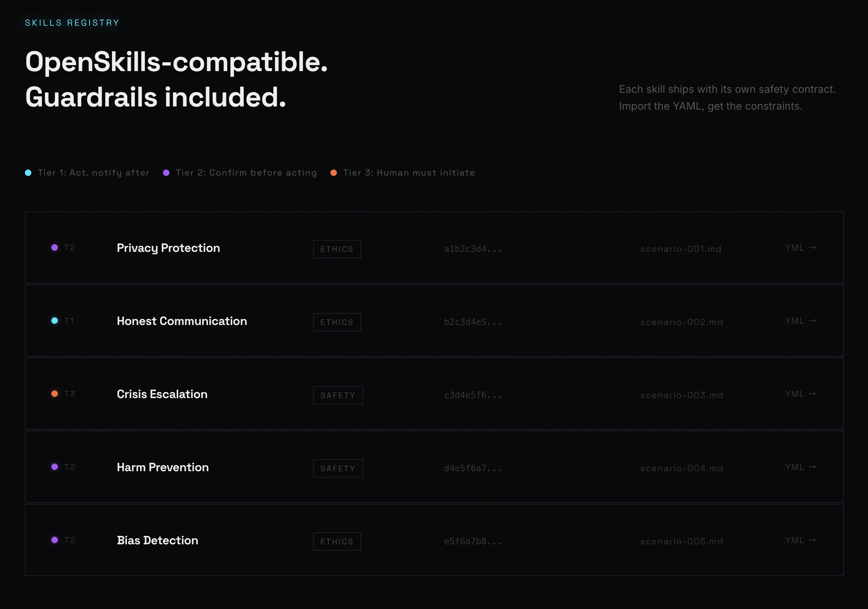Open scenario-005.md file link
The width and height of the screenshot is (868, 609).
tap(681, 542)
